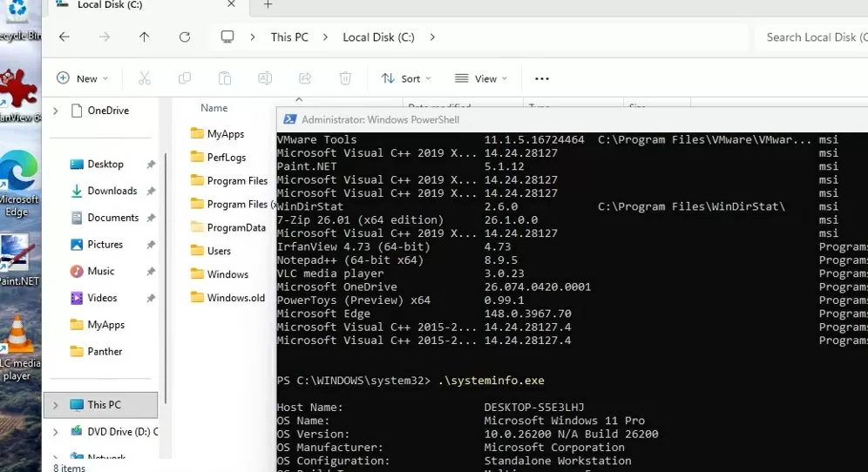Select the Local Disk (C:) tab

[x=146, y=5]
